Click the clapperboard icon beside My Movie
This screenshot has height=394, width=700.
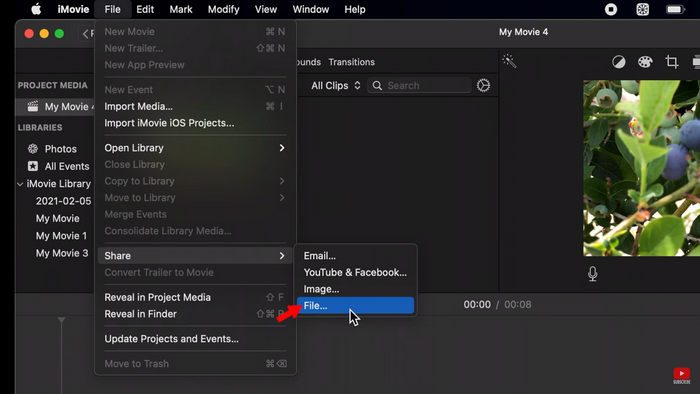point(33,106)
